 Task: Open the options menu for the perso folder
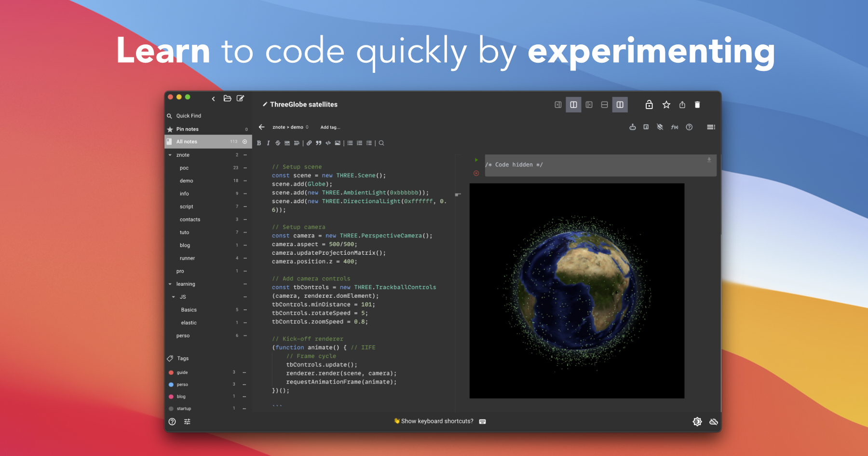(x=245, y=335)
